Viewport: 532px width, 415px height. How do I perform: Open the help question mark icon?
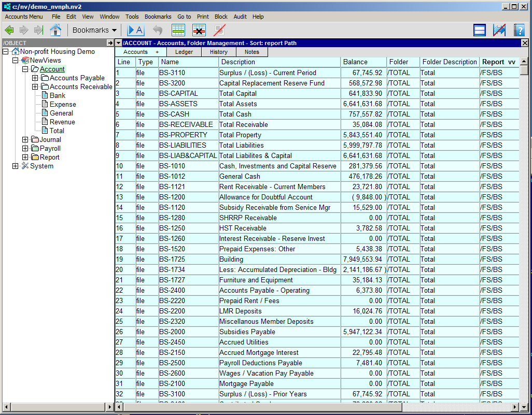pyautogui.click(x=519, y=30)
